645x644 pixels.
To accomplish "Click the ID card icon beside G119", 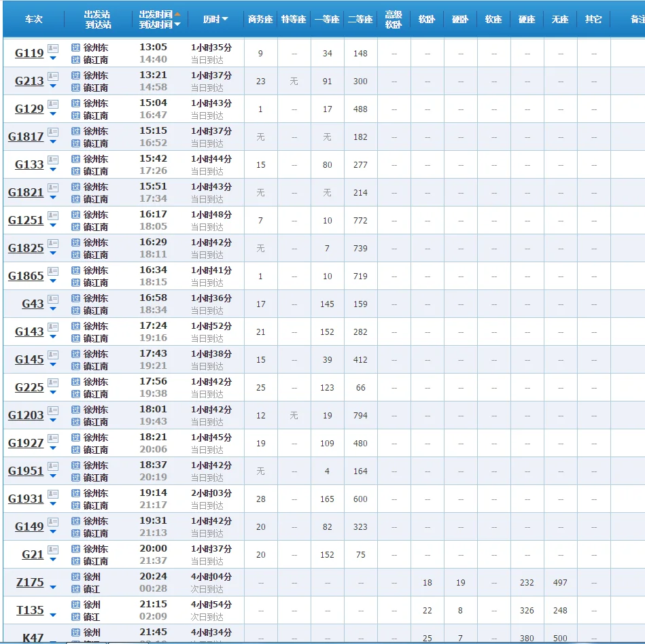I will tap(53, 48).
